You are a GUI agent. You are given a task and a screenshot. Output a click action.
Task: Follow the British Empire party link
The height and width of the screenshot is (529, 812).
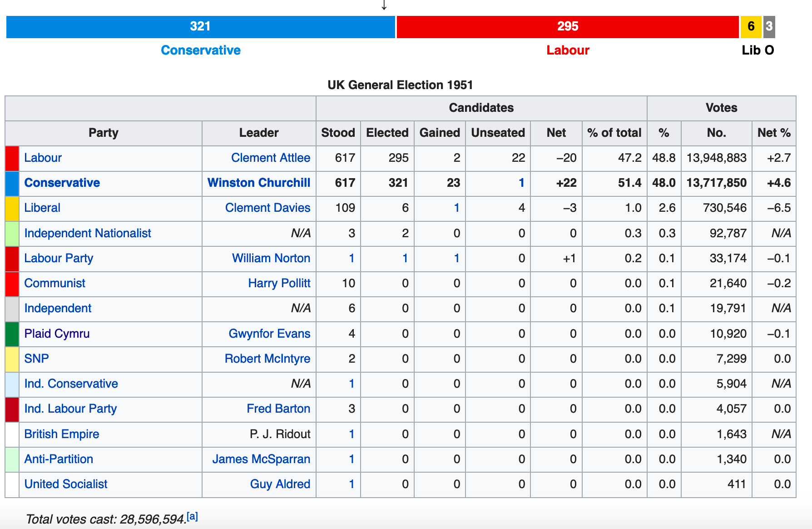pyautogui.click(x=61, y=434)
